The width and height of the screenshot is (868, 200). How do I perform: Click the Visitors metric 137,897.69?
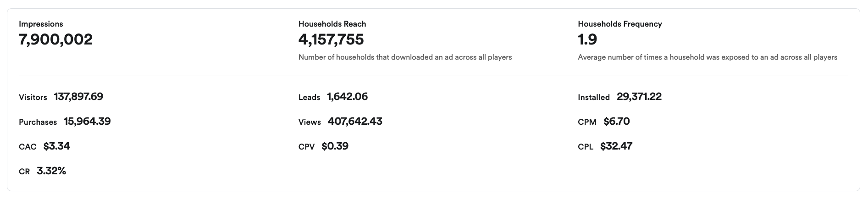pos(78,97)
